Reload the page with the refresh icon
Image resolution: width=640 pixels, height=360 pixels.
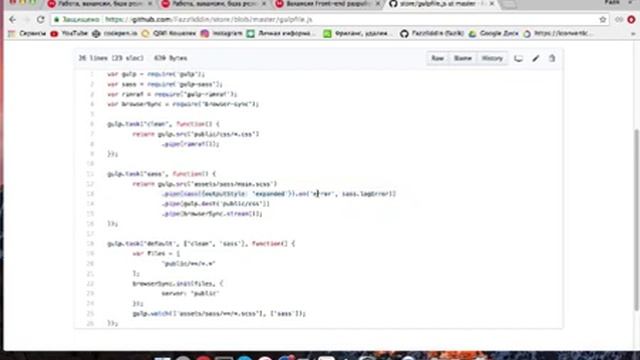click(x=40, y=20)
